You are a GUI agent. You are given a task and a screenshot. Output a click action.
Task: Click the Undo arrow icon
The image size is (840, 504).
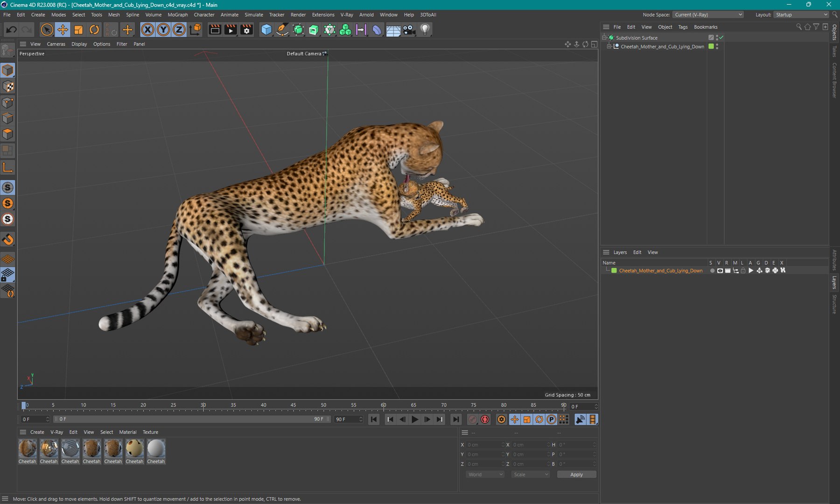[x=11, y=30]
